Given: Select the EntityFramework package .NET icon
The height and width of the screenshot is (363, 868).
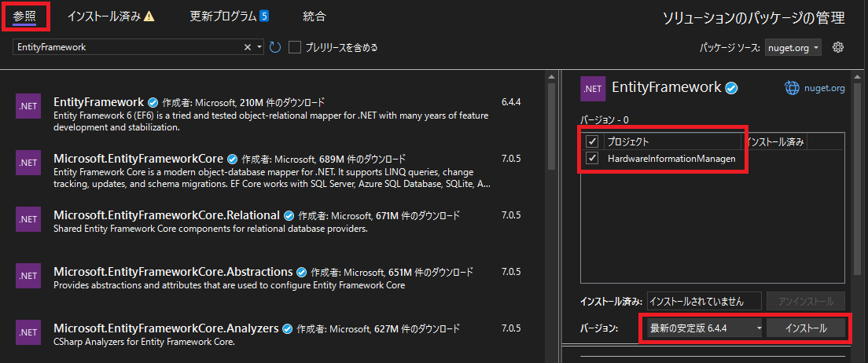Looking at the screenshot, I should coord(28,107).
